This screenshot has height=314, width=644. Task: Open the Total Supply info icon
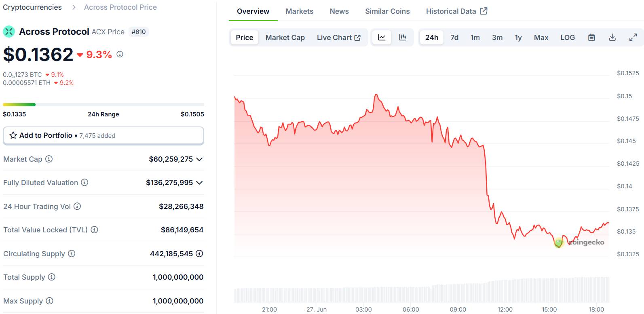pyautogui.click(x=52, y=277)
